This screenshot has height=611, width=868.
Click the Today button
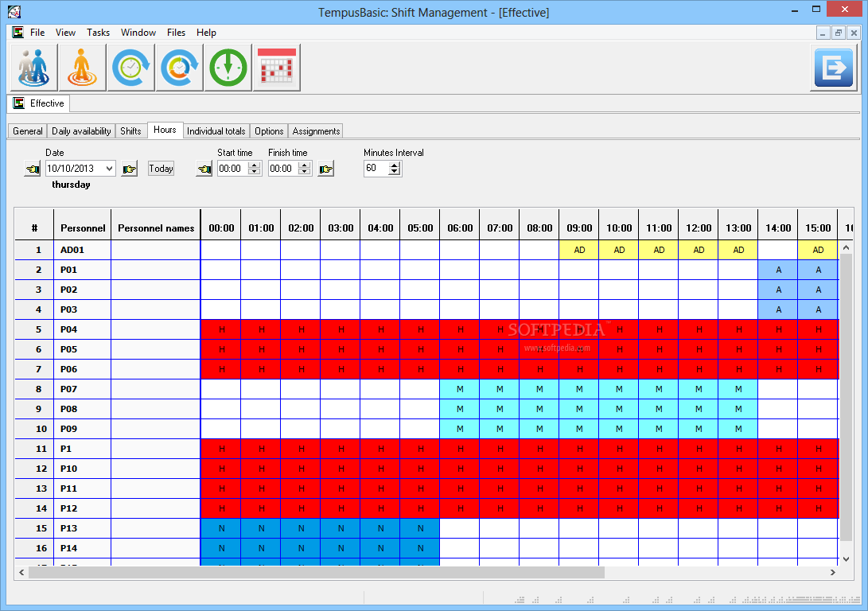(161, 169)
